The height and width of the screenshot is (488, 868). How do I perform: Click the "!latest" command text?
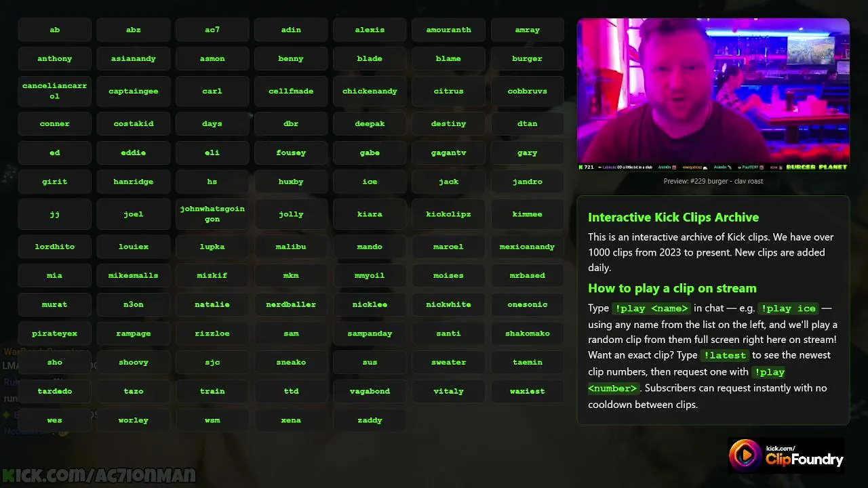pos(724,355)
